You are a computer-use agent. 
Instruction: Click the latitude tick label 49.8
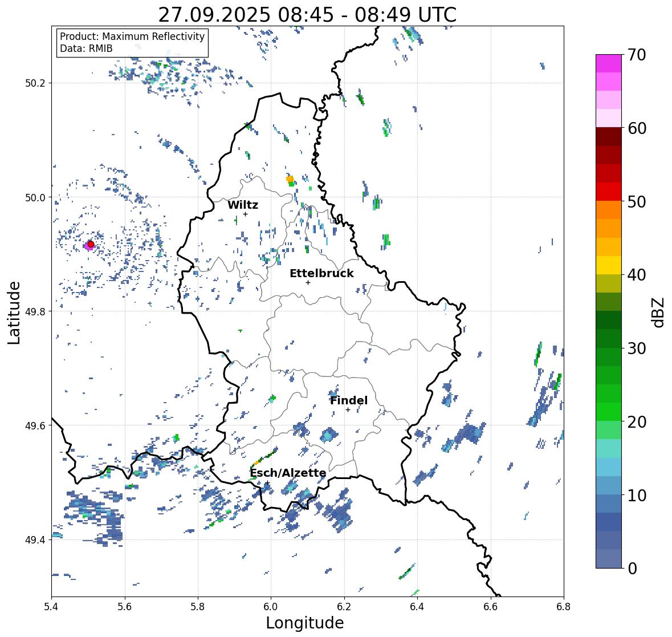(35, 311)
